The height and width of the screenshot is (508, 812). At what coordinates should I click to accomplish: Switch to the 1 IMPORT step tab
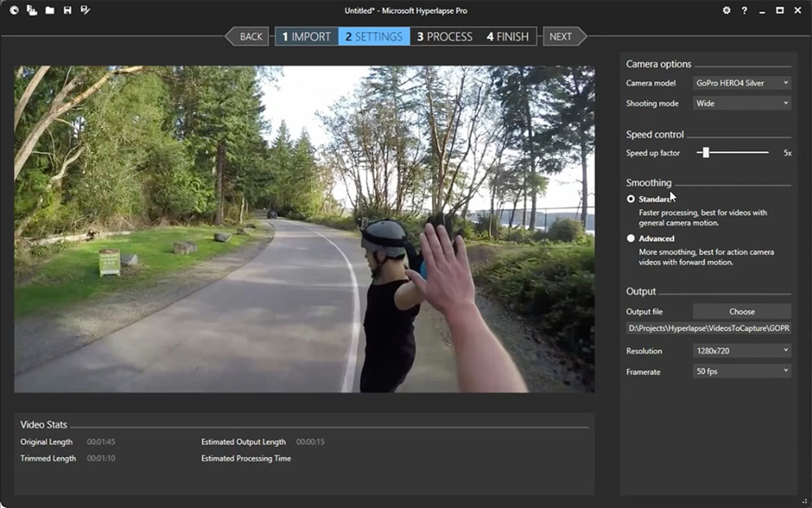point(306,37)
